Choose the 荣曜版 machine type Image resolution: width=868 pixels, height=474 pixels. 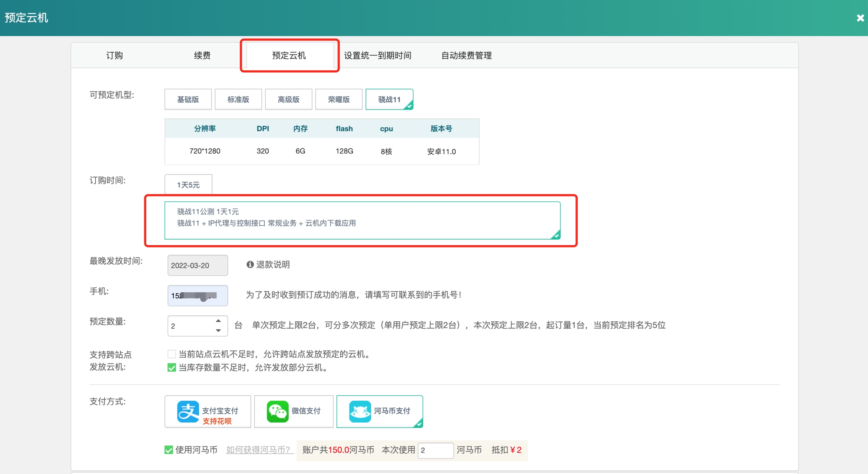coord(339,99)
